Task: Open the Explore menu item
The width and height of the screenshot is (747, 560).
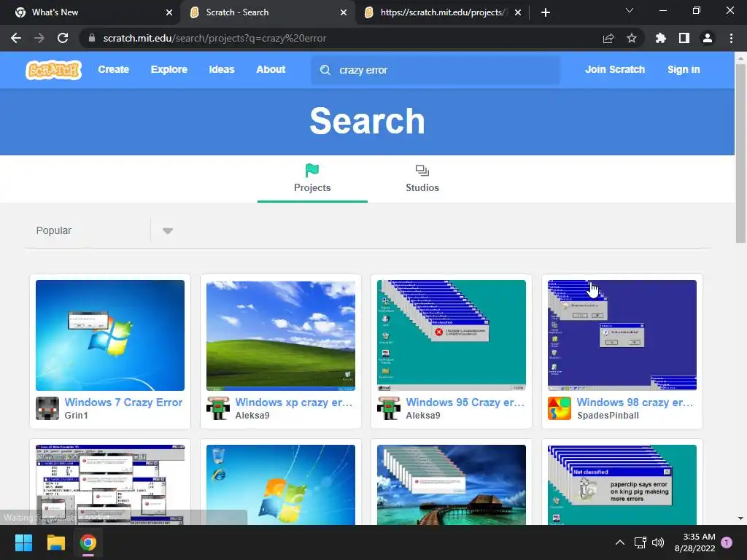Action: (169, 69)
